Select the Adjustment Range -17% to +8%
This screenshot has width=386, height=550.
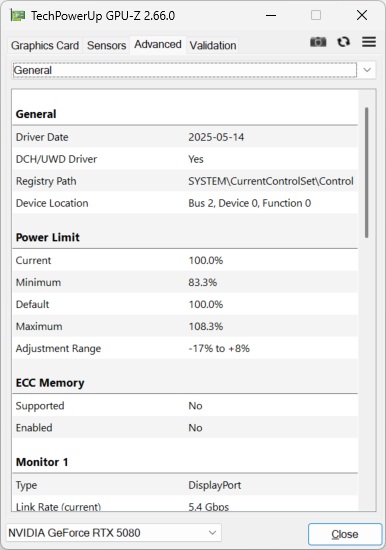[219, 349]
